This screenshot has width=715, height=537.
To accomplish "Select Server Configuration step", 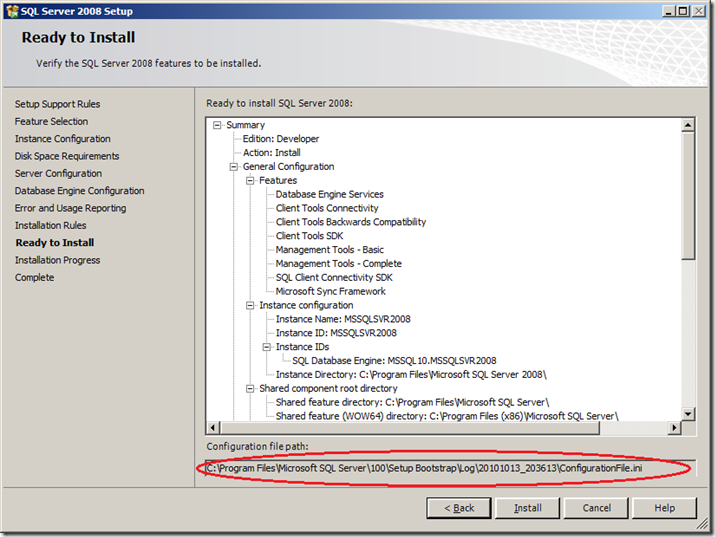I will (58, 173).
